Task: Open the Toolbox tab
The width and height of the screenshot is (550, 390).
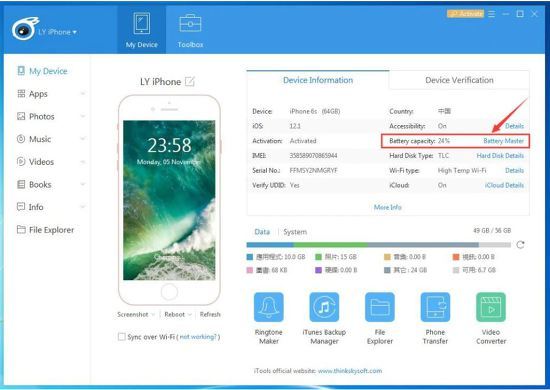Action: point(190,30)
